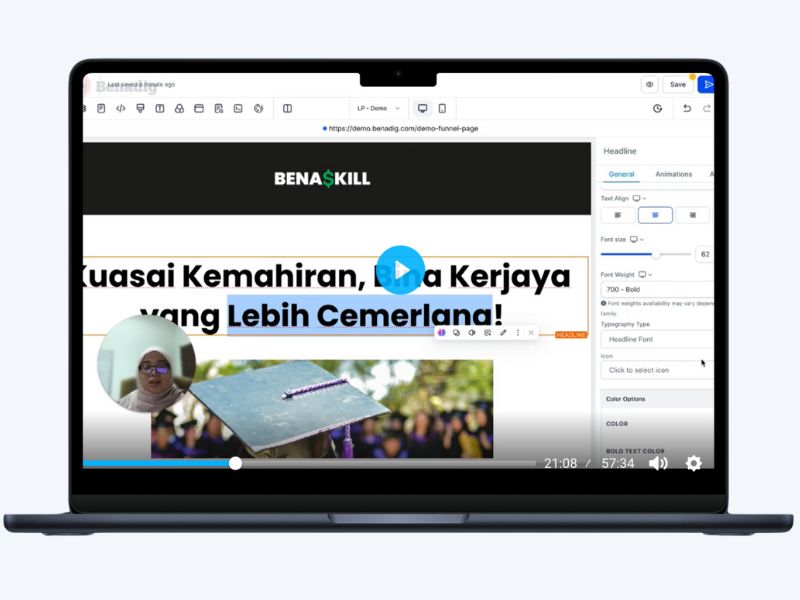Close the floating headline element toolbar

[x=531, y=332]
